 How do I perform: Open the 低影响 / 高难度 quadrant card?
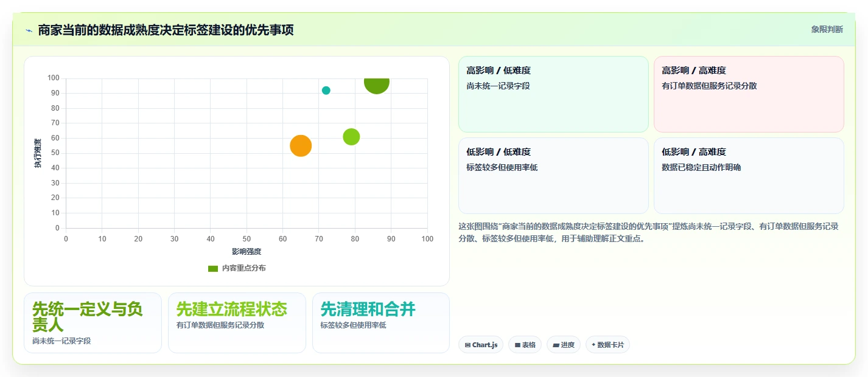tap(749, 176)
